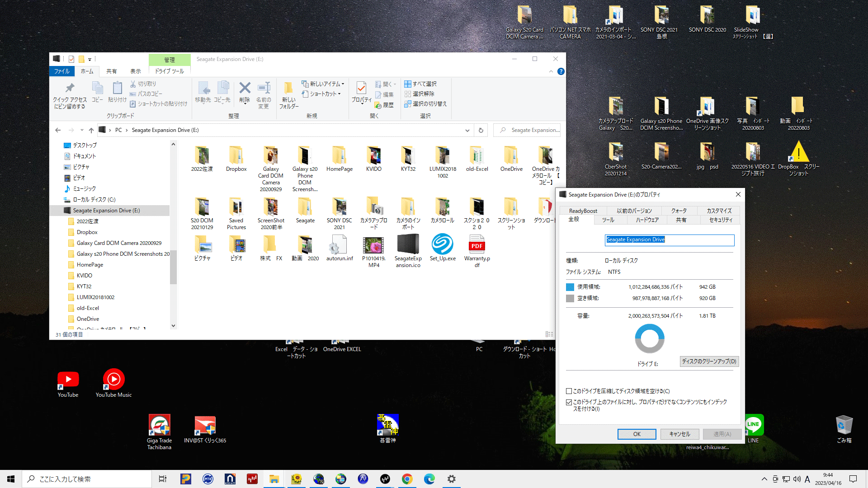Click the refresh button in address bar
868x488 pixels.
(481, 130)
